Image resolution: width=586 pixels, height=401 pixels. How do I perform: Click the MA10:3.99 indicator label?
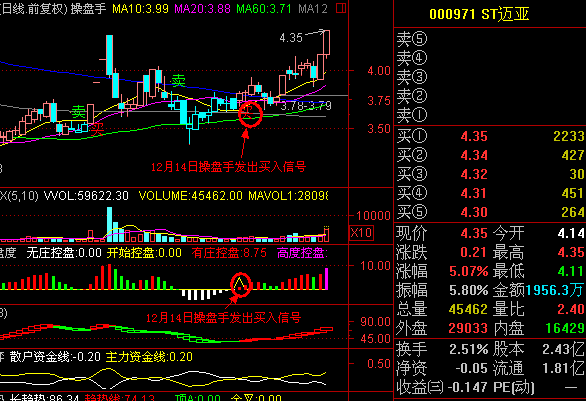pos(141,9)
